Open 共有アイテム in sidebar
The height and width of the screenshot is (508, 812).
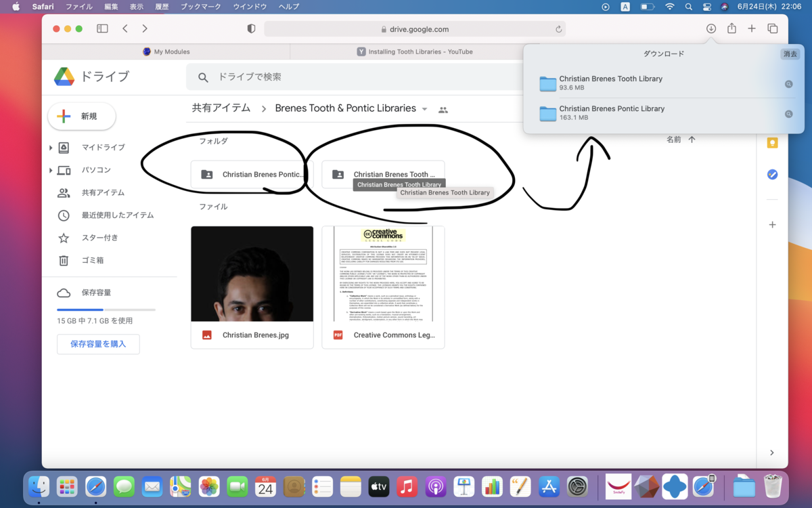click(103, 193)
